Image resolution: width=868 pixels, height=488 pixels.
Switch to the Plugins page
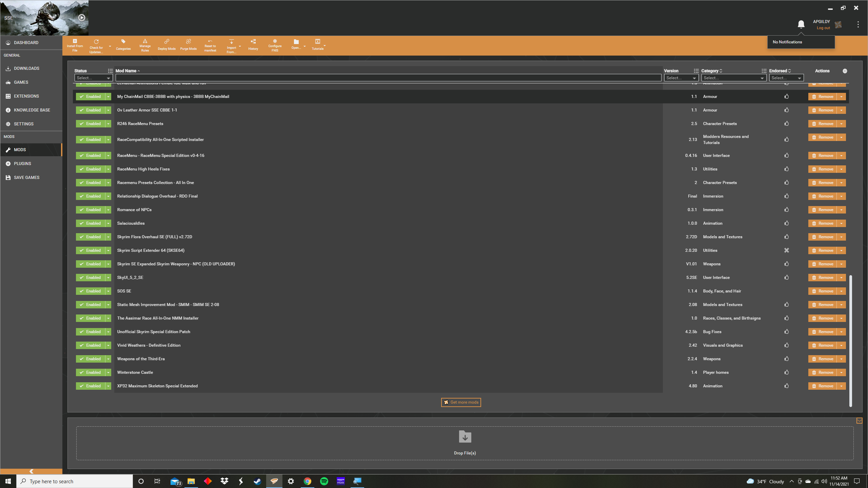pyautogui.click(x=31, y=163)
